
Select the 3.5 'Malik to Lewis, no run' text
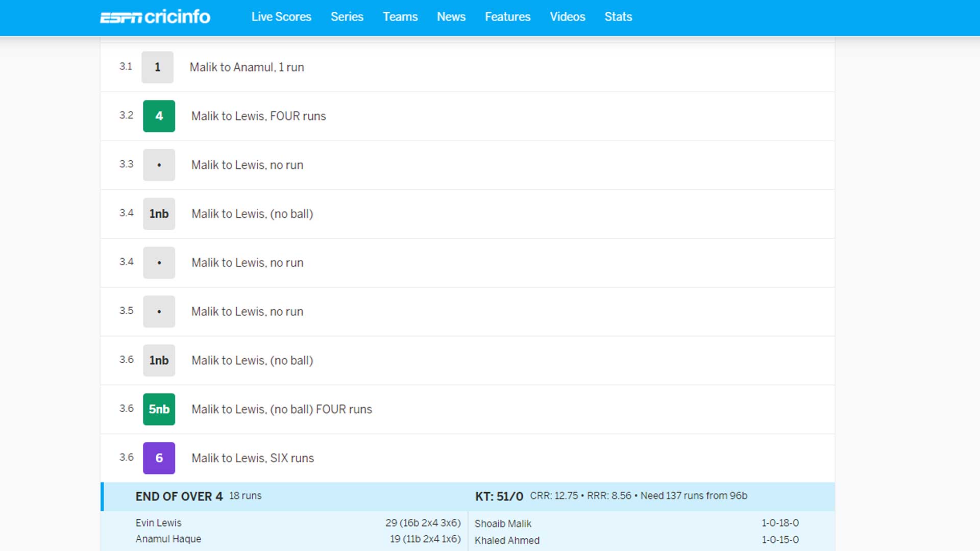point(247,312)
